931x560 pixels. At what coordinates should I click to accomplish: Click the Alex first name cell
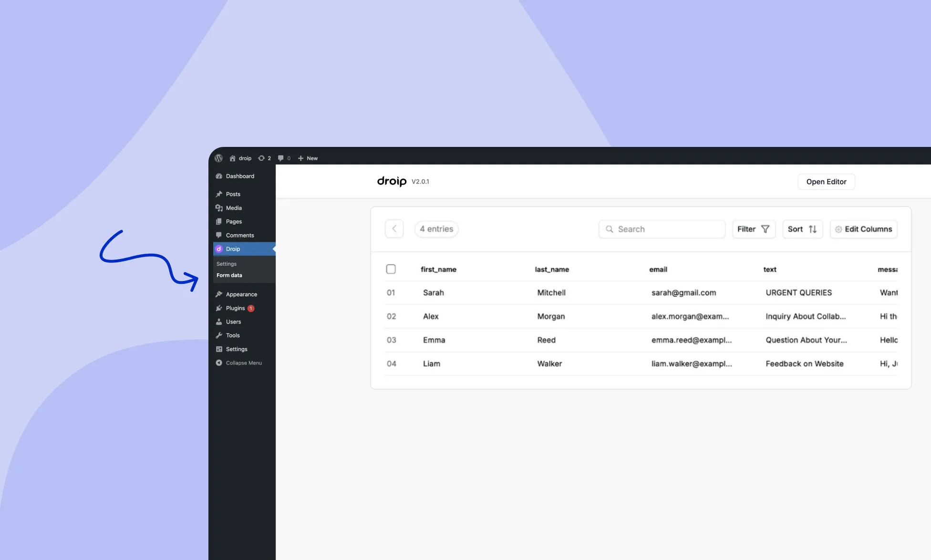(431, 316)
